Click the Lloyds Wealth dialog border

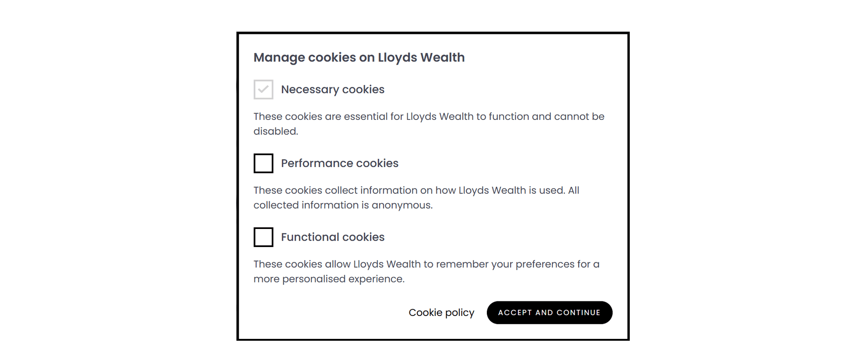[433, 32]
